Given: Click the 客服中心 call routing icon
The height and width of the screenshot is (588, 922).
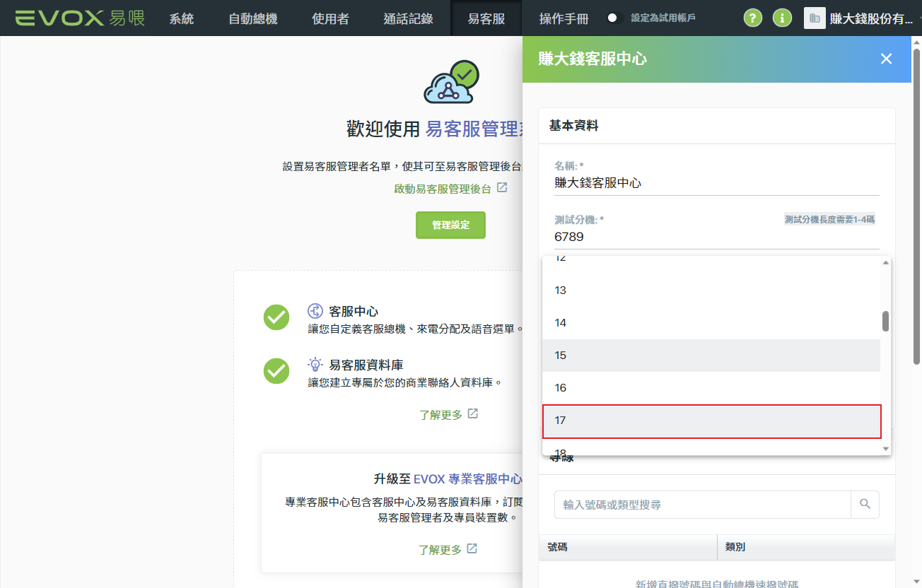Looking at the screenshot, I should 315,311.
